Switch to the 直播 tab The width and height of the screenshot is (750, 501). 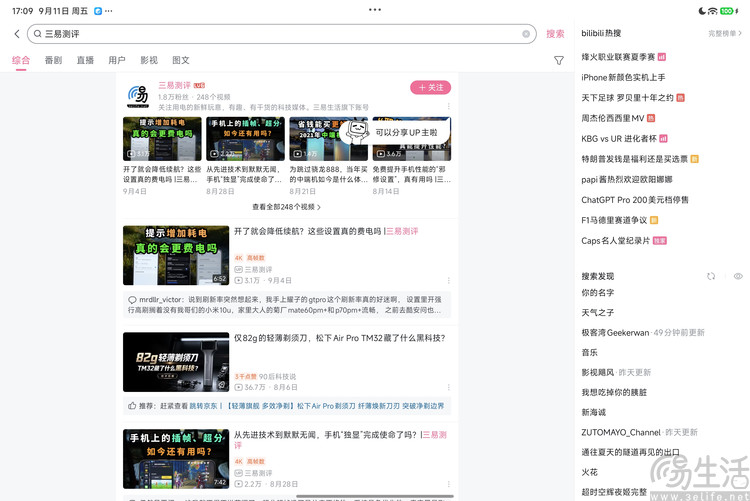(x=85, y=60)
